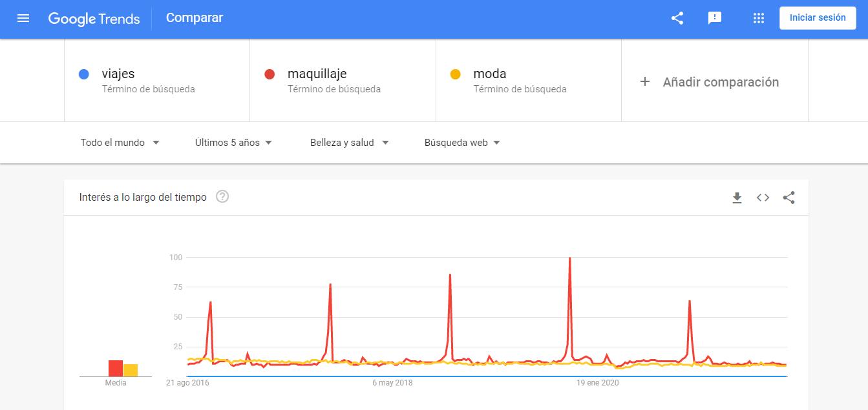
Task: Click the chart peak at value 100
Action: 569,258
